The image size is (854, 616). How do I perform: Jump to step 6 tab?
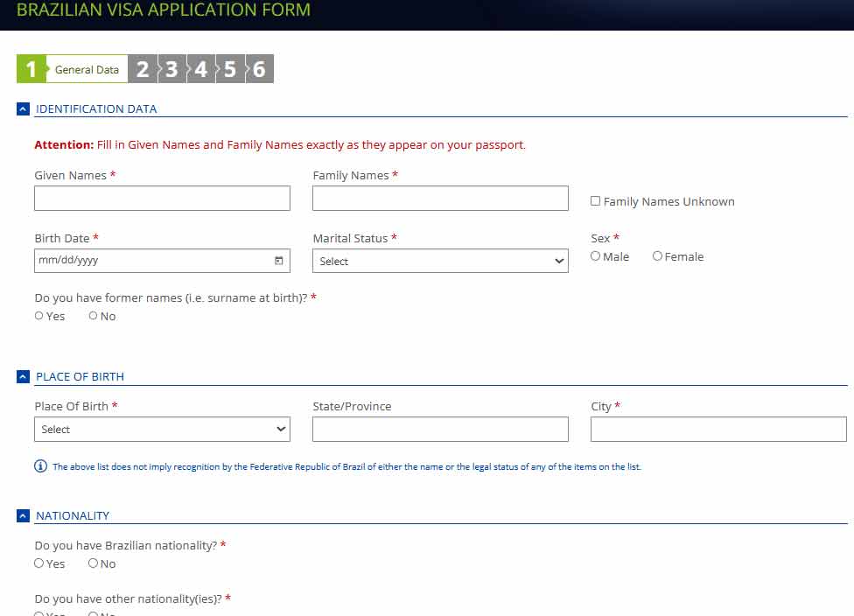tap(260, 69)
